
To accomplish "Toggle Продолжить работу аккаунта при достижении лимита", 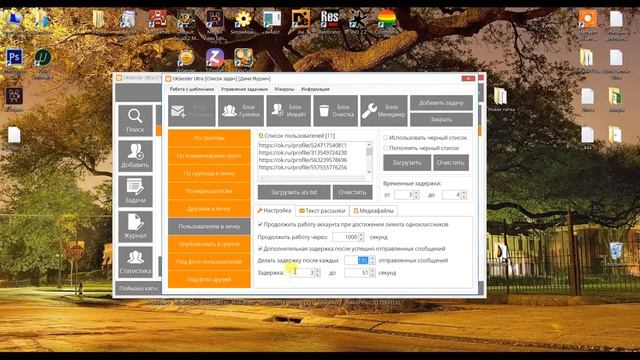I will pyautogui.click(x=260, y=224).
